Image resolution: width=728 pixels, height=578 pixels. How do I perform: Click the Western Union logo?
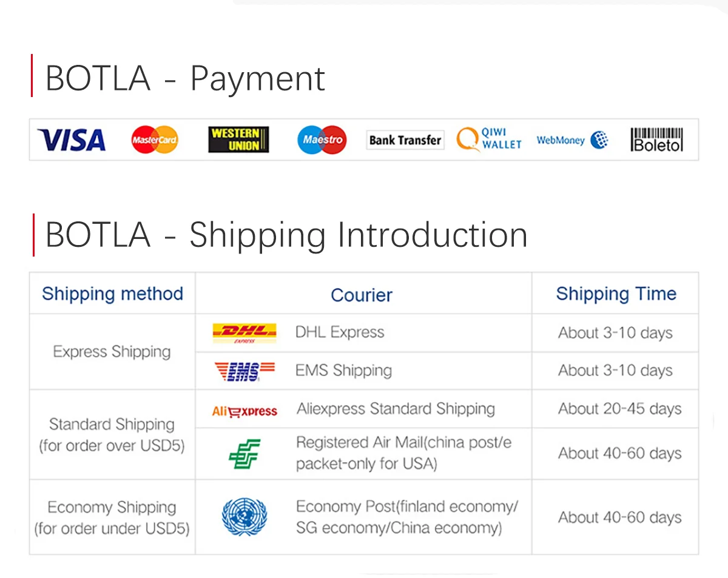pyautogui.click(x=238, y=140)
